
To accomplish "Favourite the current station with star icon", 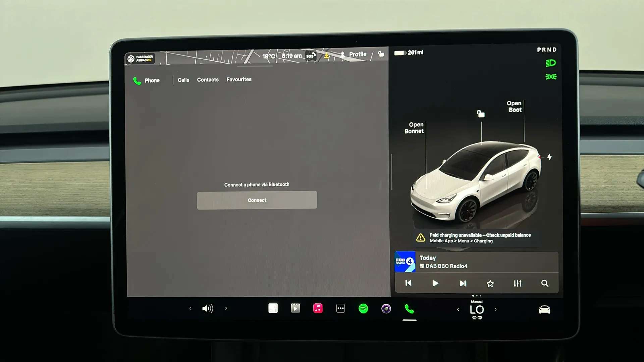I will (490, 284).
